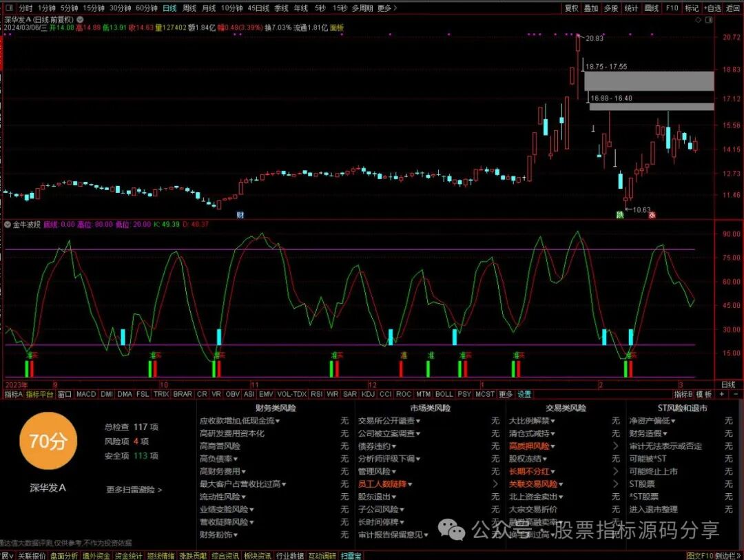Open arrow at right of 长期不分红 row
Screen dimensions: 744x560
pos(616,471)
